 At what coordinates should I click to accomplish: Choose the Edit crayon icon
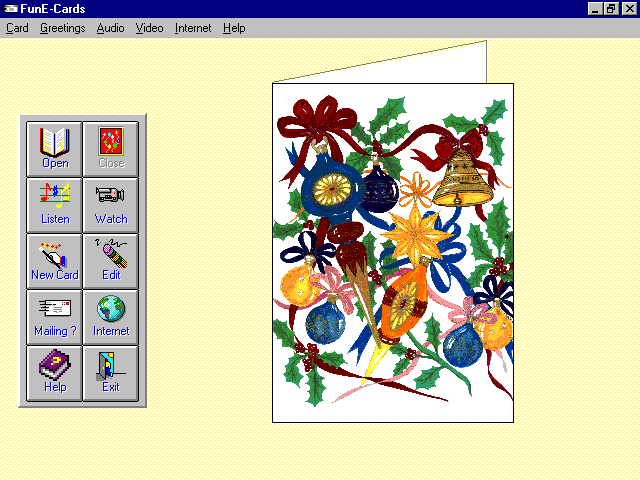tap(111, 260)
